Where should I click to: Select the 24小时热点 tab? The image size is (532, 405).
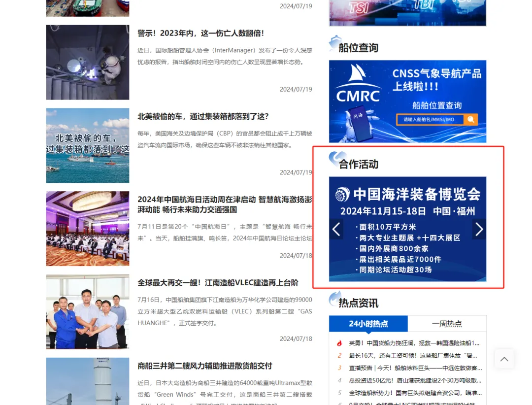click(368, 324)
